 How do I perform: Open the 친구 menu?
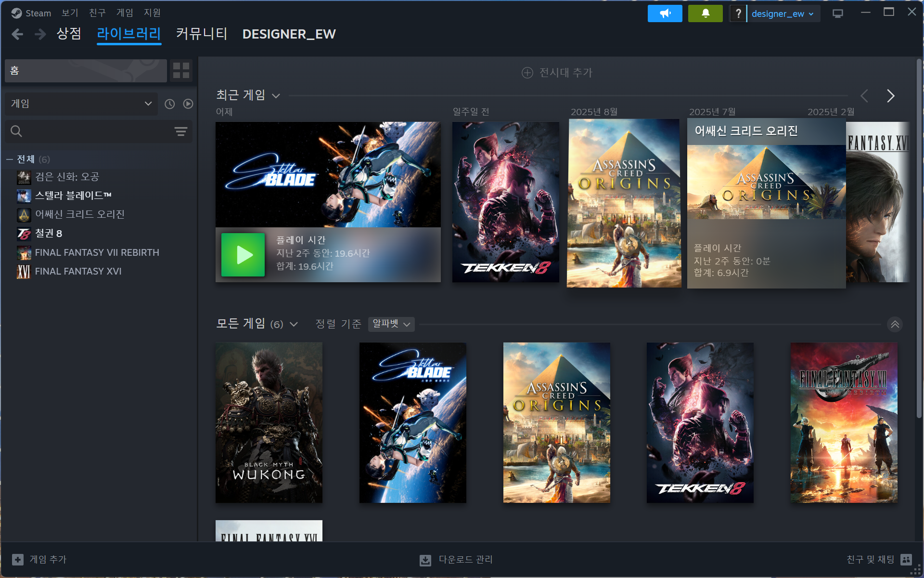[x=97, y=13]
